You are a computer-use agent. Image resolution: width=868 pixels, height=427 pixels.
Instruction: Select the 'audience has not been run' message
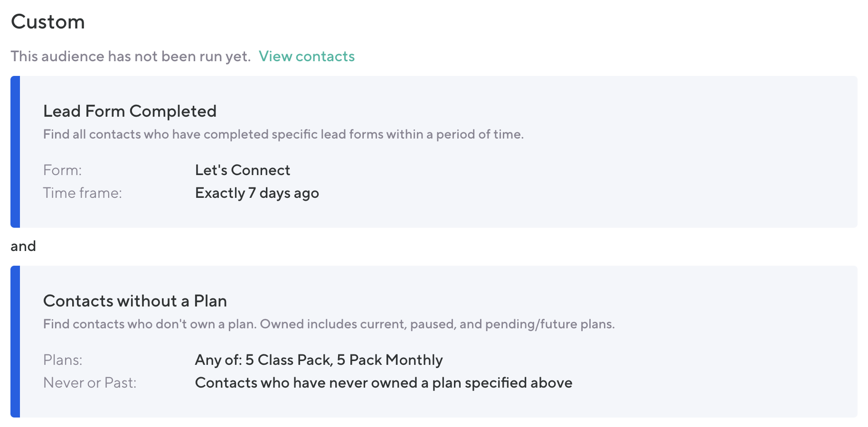click(131, 56)
